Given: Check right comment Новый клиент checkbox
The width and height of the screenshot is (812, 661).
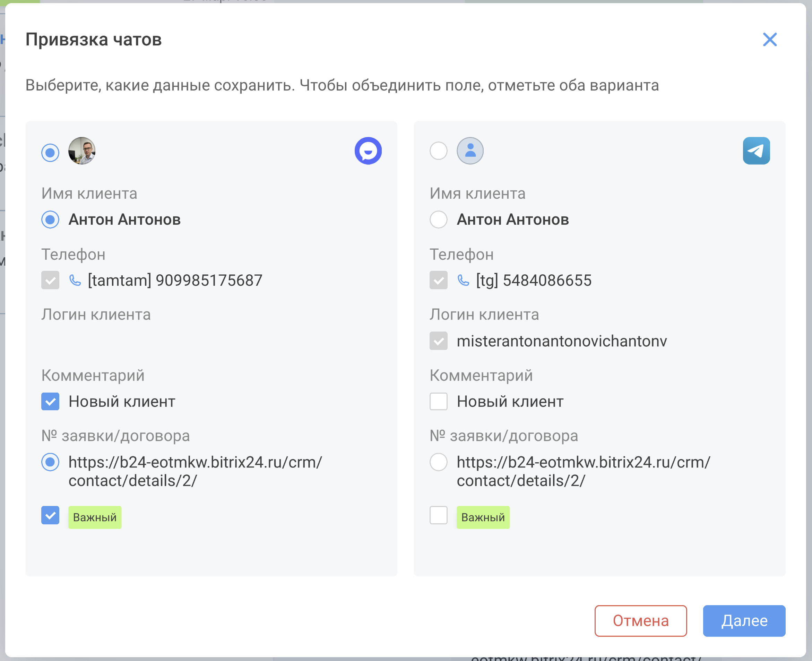Looking at the screenshot, I should pos(438,401).
